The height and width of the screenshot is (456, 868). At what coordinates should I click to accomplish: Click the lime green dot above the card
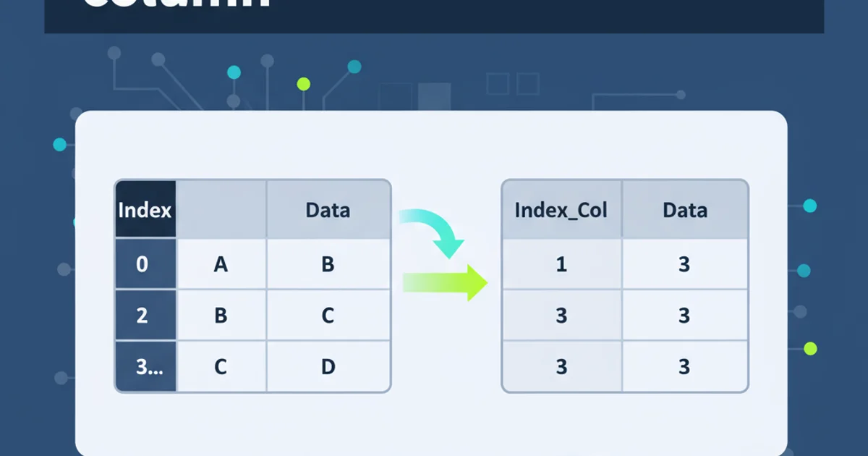[x=304, y=84]
